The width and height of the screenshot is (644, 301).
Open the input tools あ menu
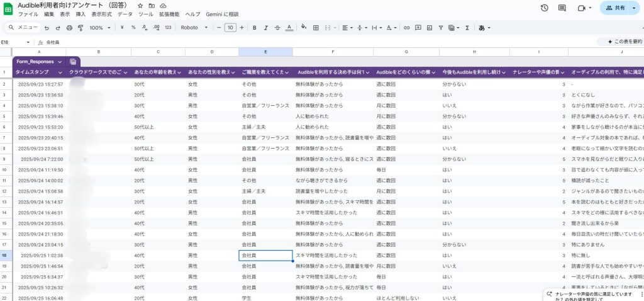(484, 28)
